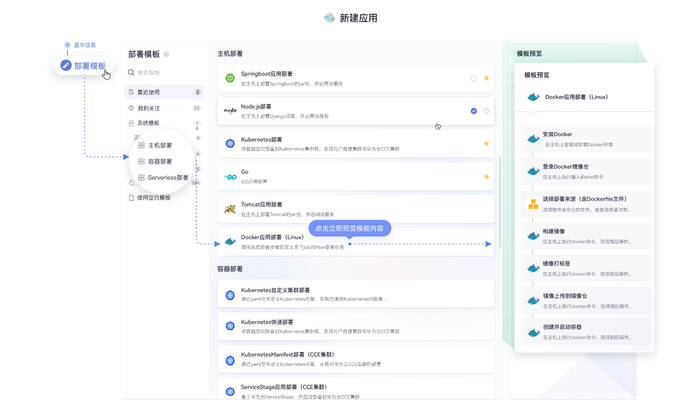
Task: Click the whale icon of 镜像上传到镜像仓 step
Action: (x=533, y=301)
